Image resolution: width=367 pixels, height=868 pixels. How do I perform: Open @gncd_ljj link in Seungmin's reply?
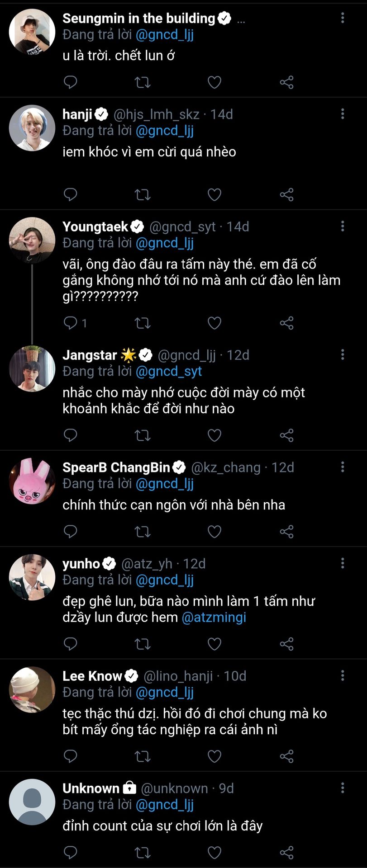(165, 35)
